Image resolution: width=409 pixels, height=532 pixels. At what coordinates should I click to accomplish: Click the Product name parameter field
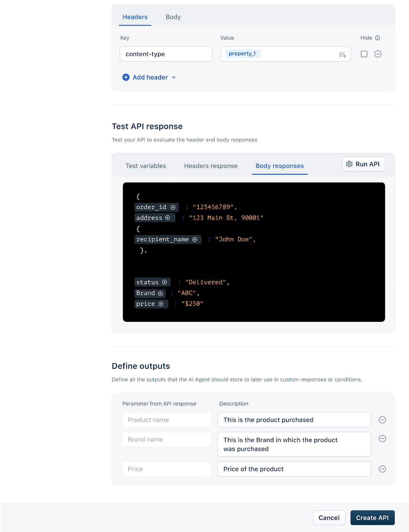tap(166, 420)
